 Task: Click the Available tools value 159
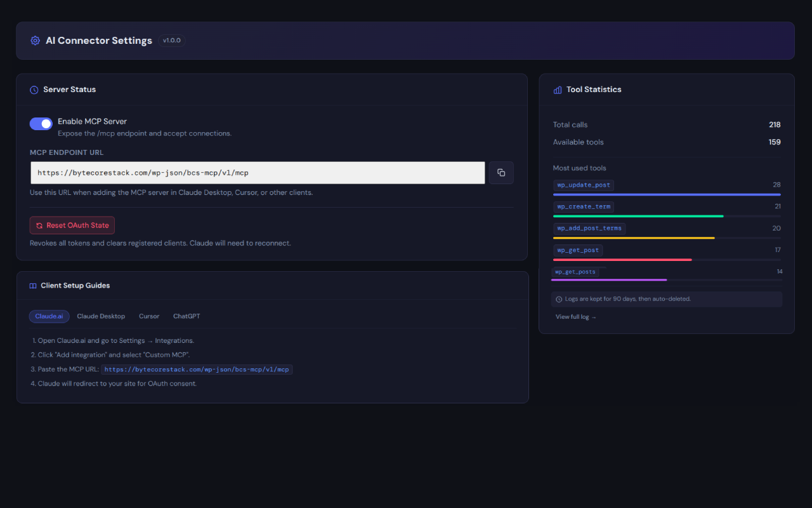click(775, 142)
